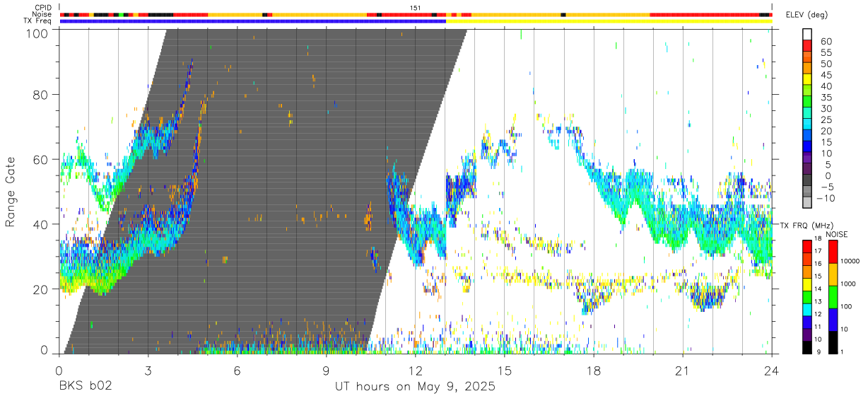Click the Noise row label at top left

pyautogui.click(x=43, y=14)
